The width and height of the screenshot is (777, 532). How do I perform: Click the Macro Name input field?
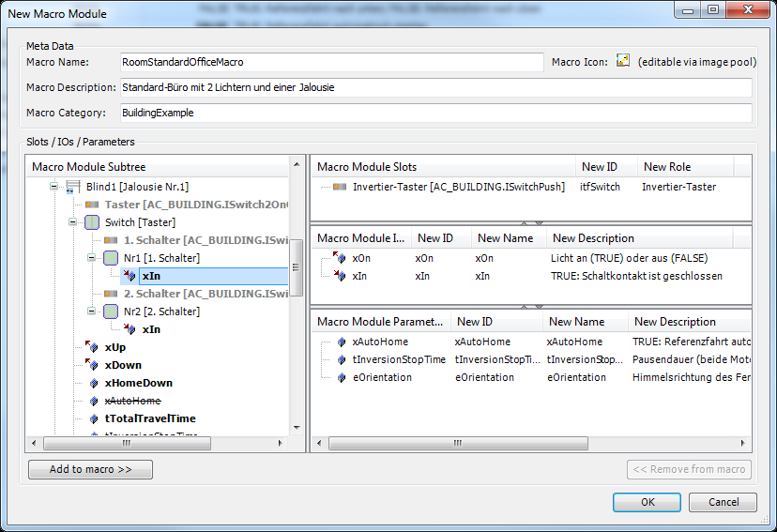tap(331, 62)
